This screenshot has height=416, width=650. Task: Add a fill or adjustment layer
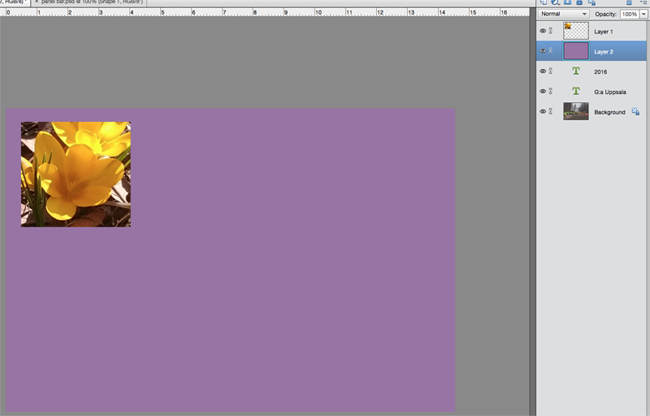[x=555, y=2]
